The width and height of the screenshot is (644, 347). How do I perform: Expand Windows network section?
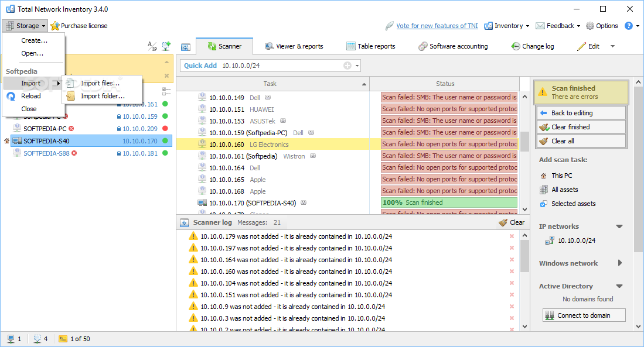(620, 263)
